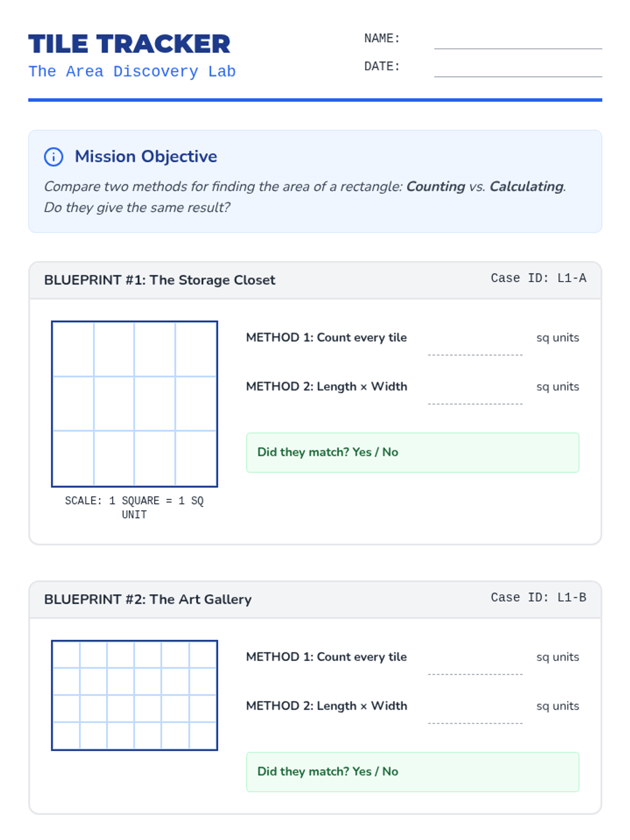Click the BLUEPRINT #2: The Art Gallery header

(148, 599)
